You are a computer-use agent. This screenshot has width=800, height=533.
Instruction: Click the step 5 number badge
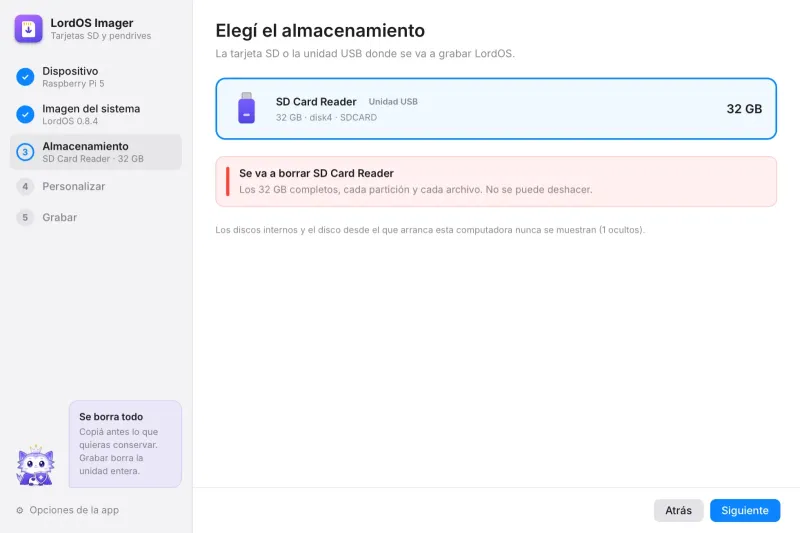25,217
